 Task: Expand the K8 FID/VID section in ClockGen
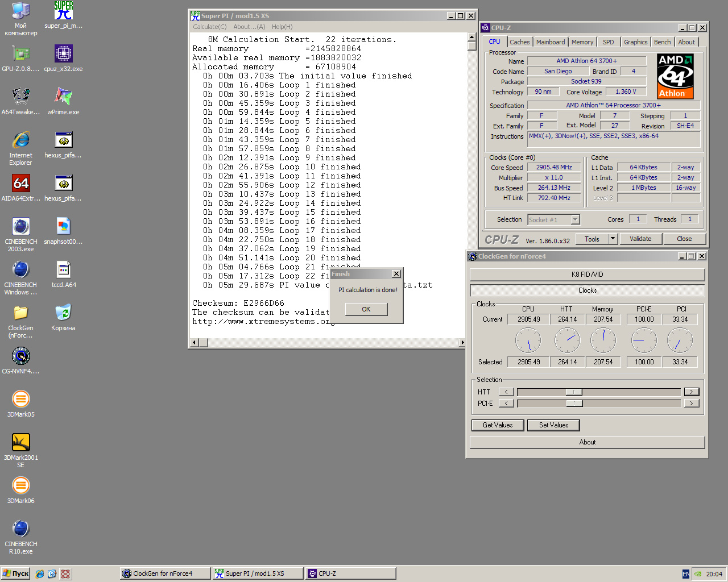[x=587, y=275]
